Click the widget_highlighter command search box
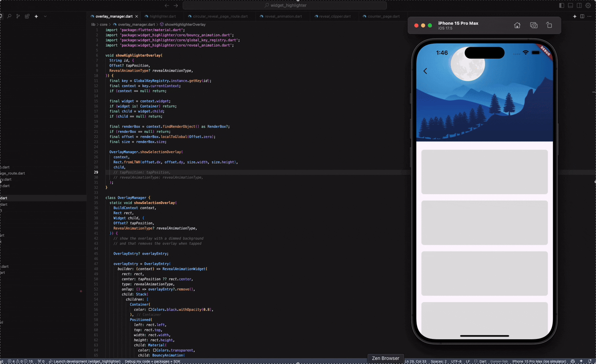 point(285,5)
